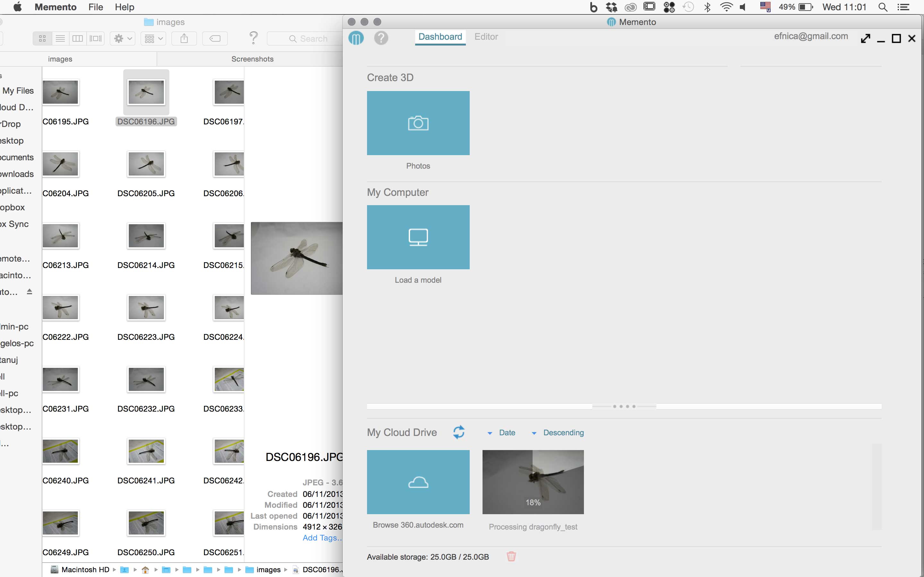Click the Photos camera tile
Viewport: 924px width, 577px height.
point(418,123)
